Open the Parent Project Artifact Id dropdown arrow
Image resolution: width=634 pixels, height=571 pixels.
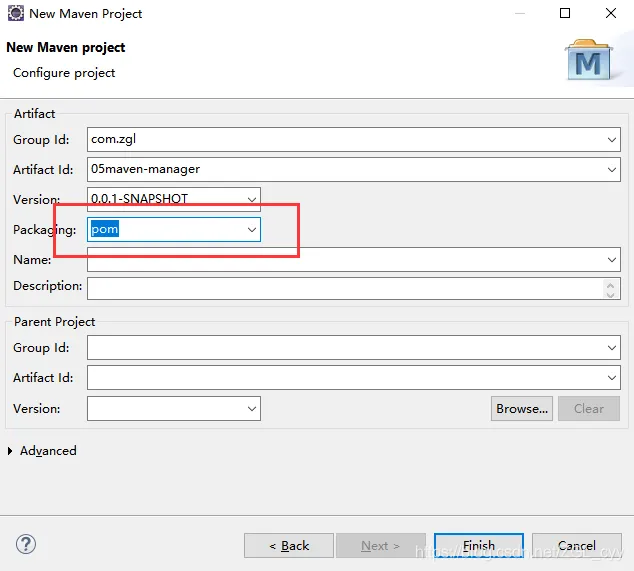click(x=611, y=377)
